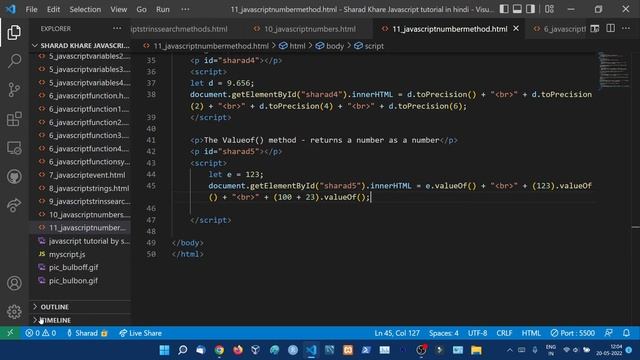Start Live Share from the status bar
The height and width of the screenshot is (360, 640).
[x=140, y=333]
